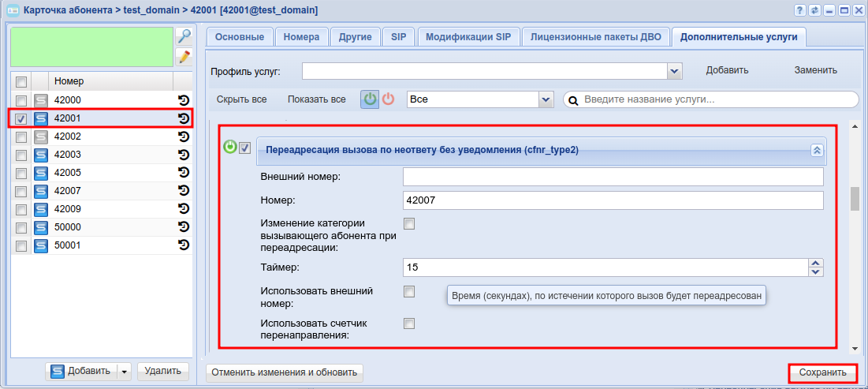Screen dimensions: 868x389
Task: Increase the Таймер value with up arrow
Action: tap(817, 264)
